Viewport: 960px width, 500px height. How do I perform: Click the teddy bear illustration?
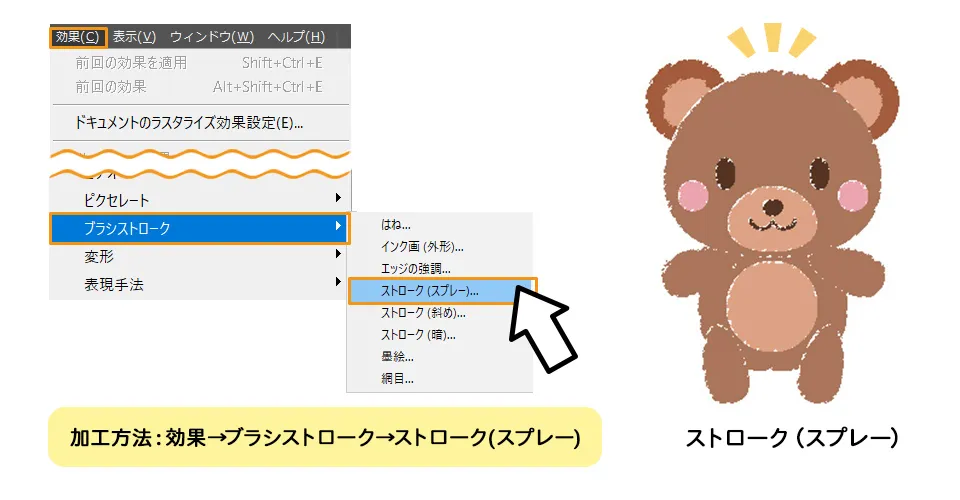[x=773, y=229]
